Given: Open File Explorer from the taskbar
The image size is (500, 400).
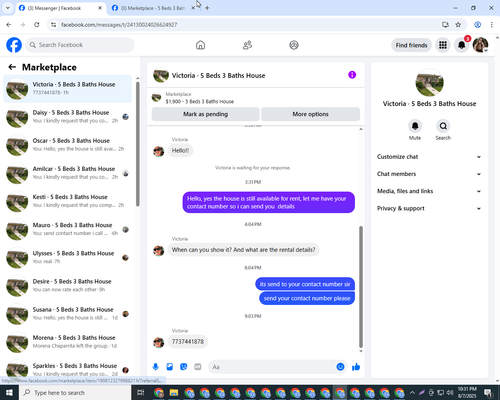Looking at the screenshot, I should tap(174, 392).
